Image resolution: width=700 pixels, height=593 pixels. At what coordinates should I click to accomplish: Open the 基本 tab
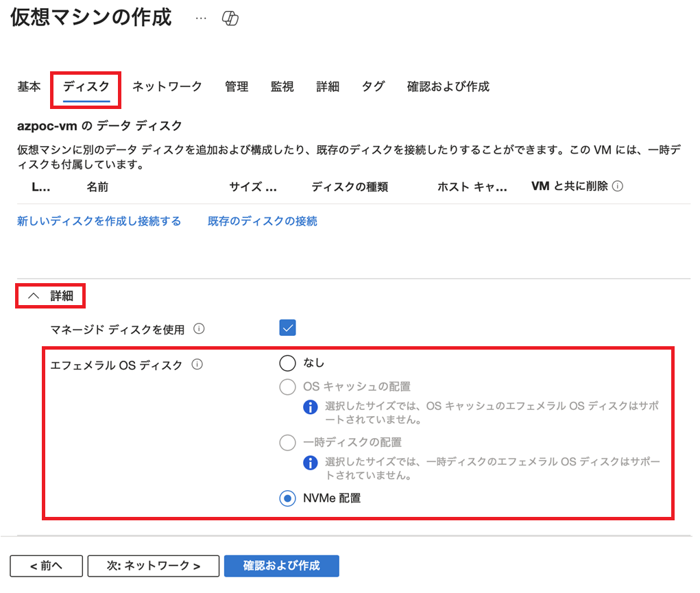pyautogui.click(x=29, y=86)
